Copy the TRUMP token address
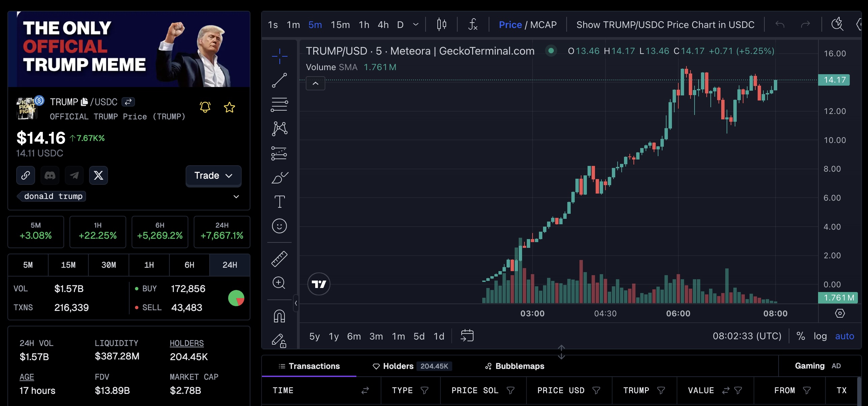This screenshot has width=868, height=406. (84, 102)
